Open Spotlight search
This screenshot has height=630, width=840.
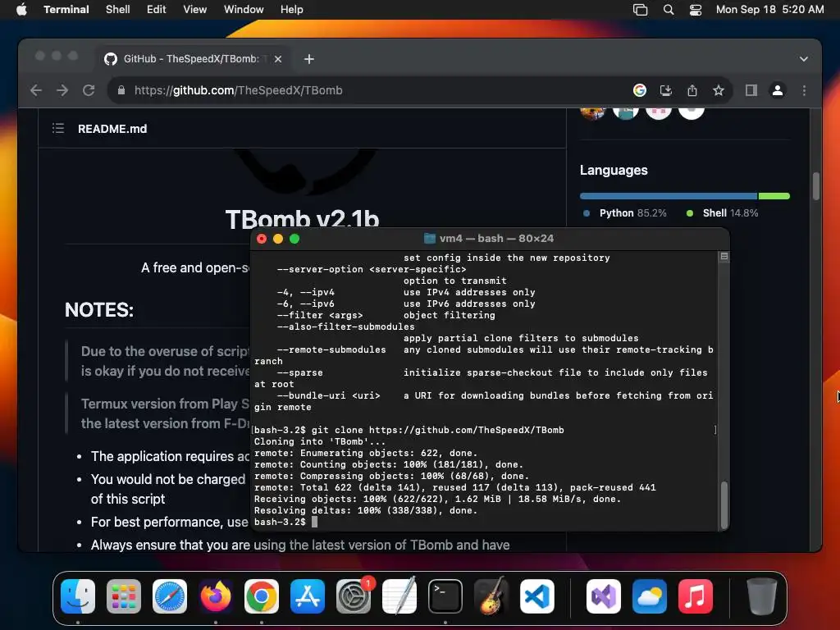coord(669,10)
